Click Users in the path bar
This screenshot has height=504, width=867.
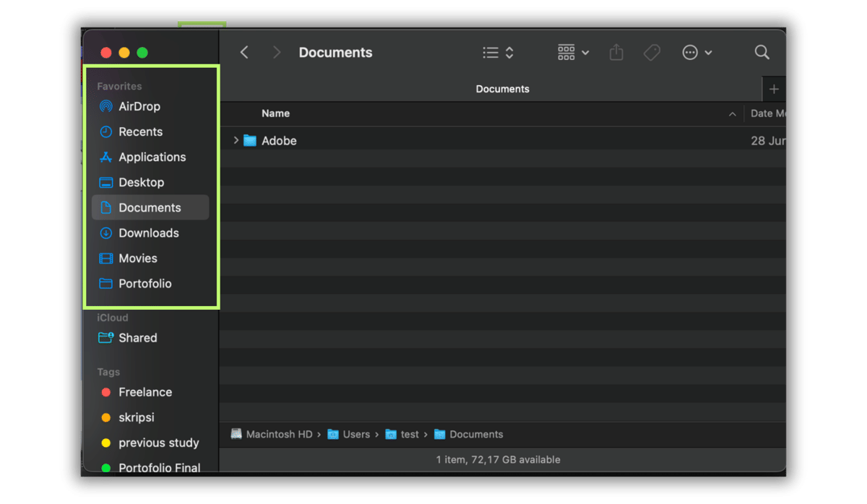[355, 434]
